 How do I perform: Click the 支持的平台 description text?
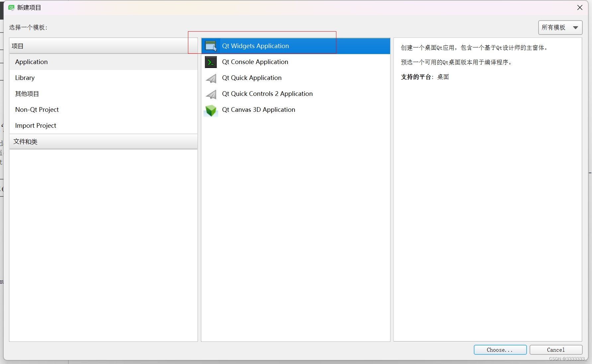[425, 77]
